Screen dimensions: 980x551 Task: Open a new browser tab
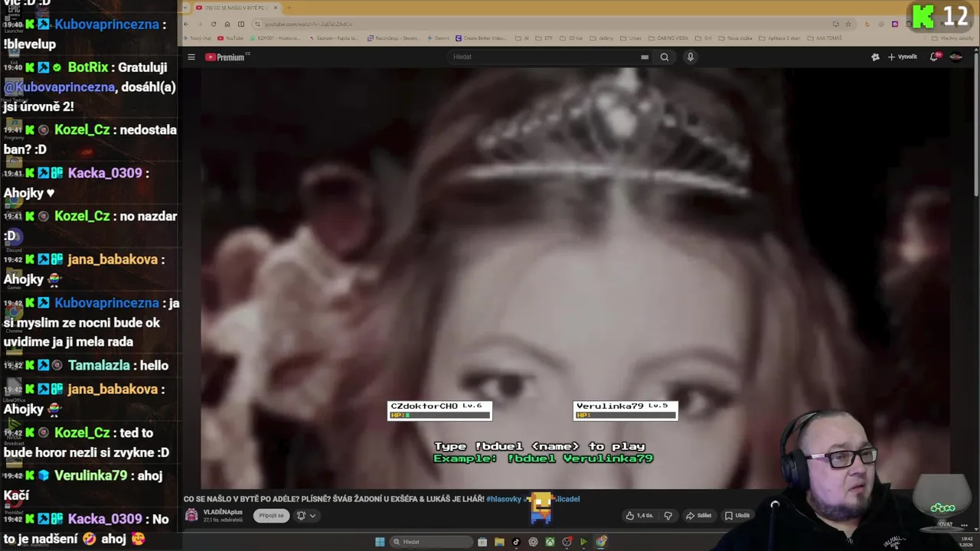click(x=289, y=8)
